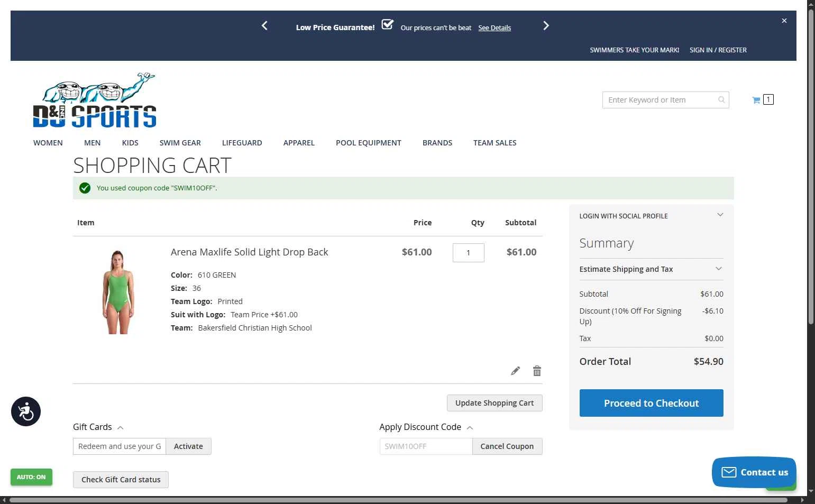Activate the gift card
Screen dimensions: 815x504
pos(188,446)
